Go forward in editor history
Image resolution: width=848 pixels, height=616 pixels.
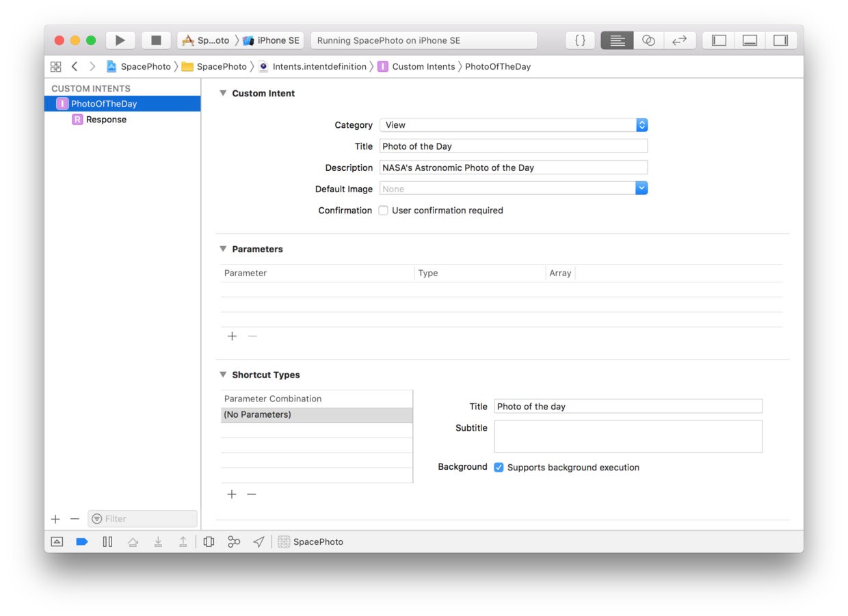pos(92,66)
